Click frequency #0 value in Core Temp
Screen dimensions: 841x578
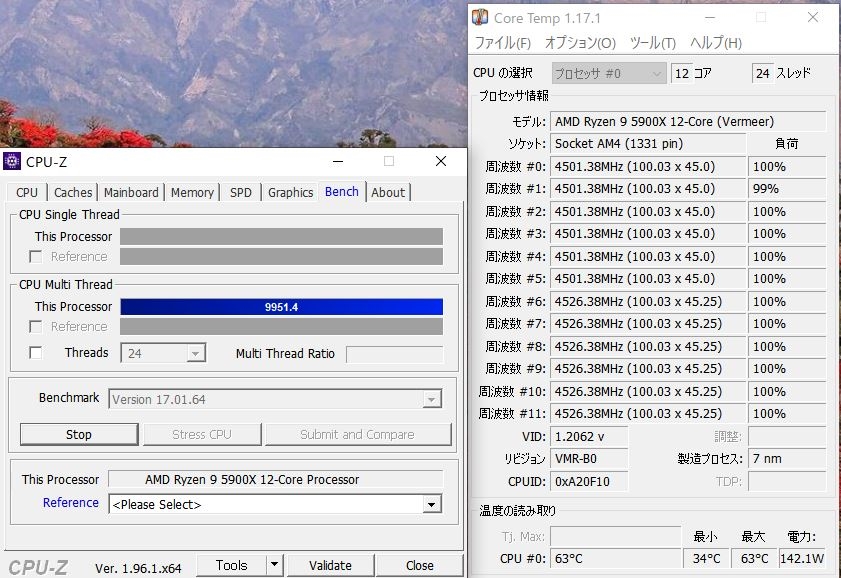point(648,167)
